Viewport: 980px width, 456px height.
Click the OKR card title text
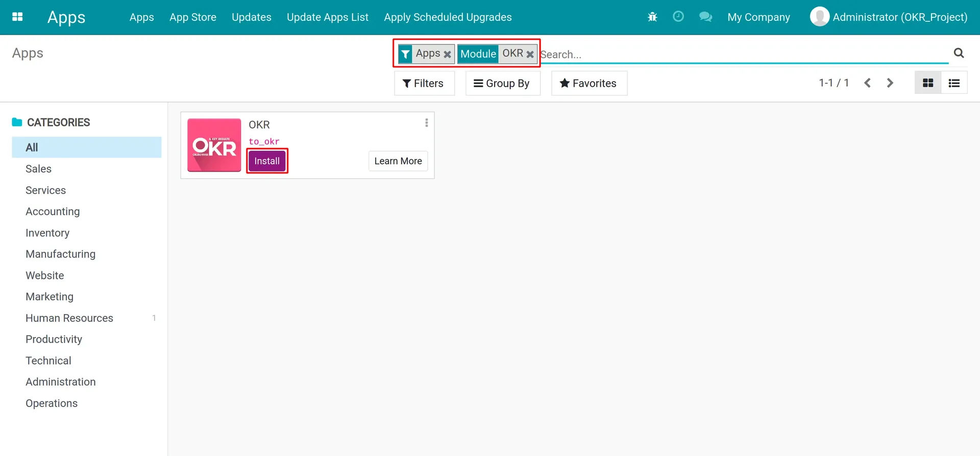point(259,125)
